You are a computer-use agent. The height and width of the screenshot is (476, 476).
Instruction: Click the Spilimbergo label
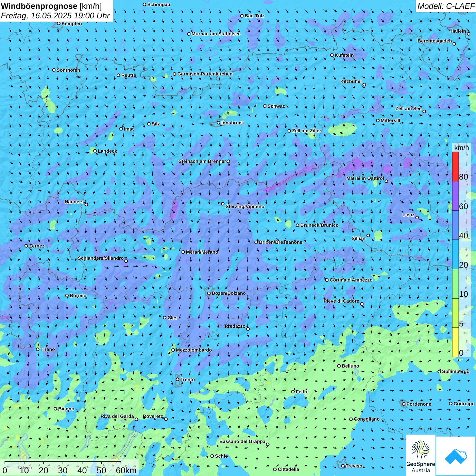click(x=456, y=371)
